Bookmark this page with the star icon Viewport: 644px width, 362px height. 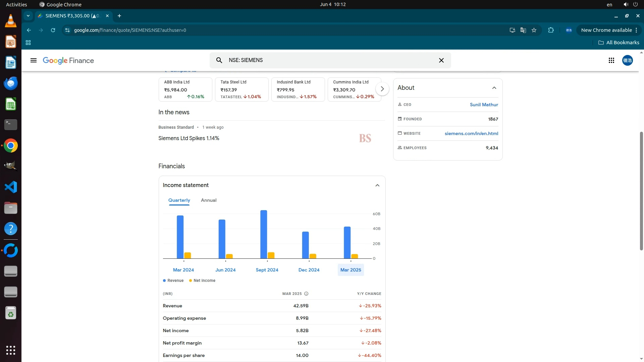click(x=534, y=30)
